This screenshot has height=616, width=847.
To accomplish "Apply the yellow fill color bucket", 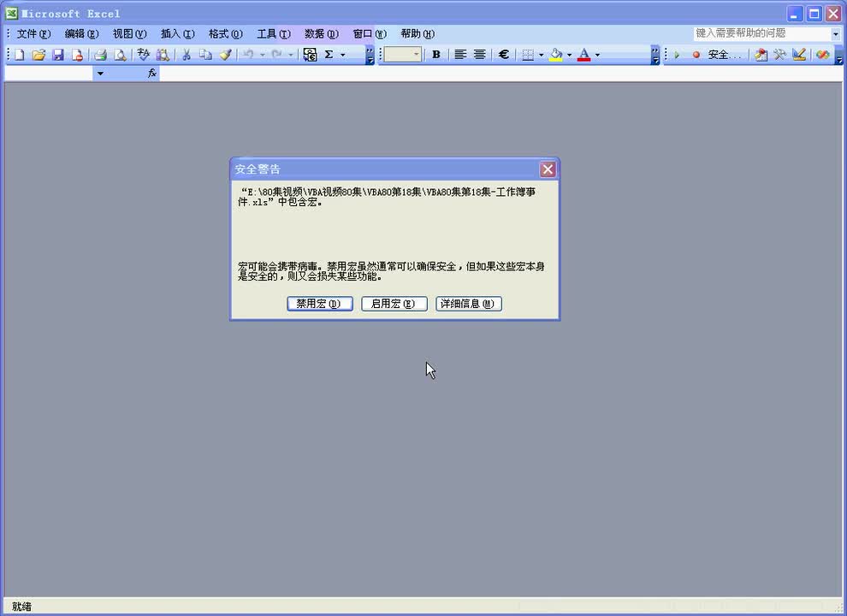I will pyautogui.click(x=556, y=55).
